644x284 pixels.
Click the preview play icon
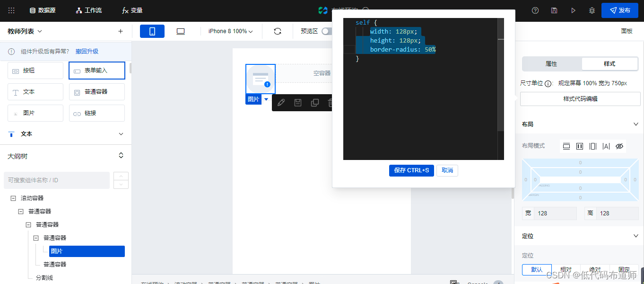573,10
